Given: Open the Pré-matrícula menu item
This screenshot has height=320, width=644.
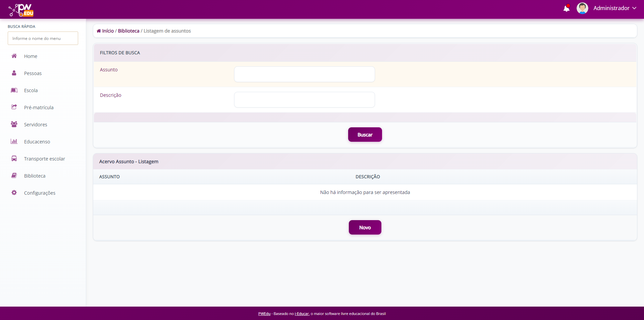Looking at the screenshot, I should (x=39, y=108).
